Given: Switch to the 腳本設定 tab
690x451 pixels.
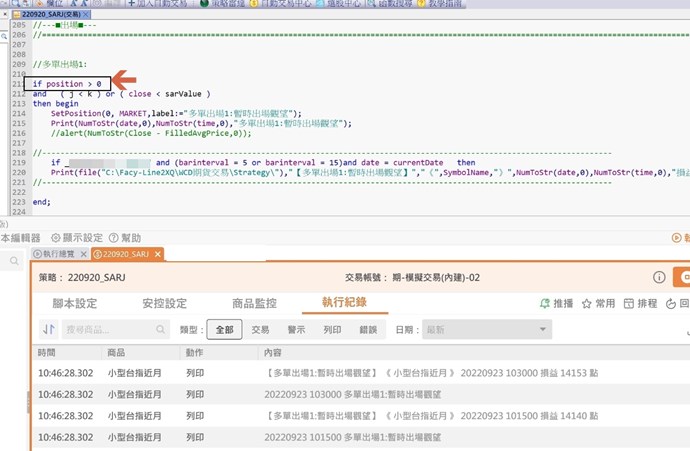Looking at the screenshot, I should tap(74, 303).
